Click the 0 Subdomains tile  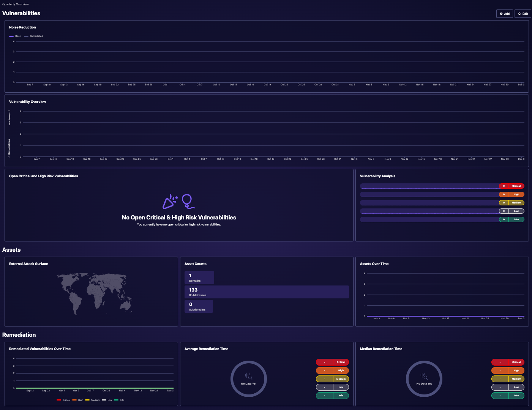click(x=199, y=306)
